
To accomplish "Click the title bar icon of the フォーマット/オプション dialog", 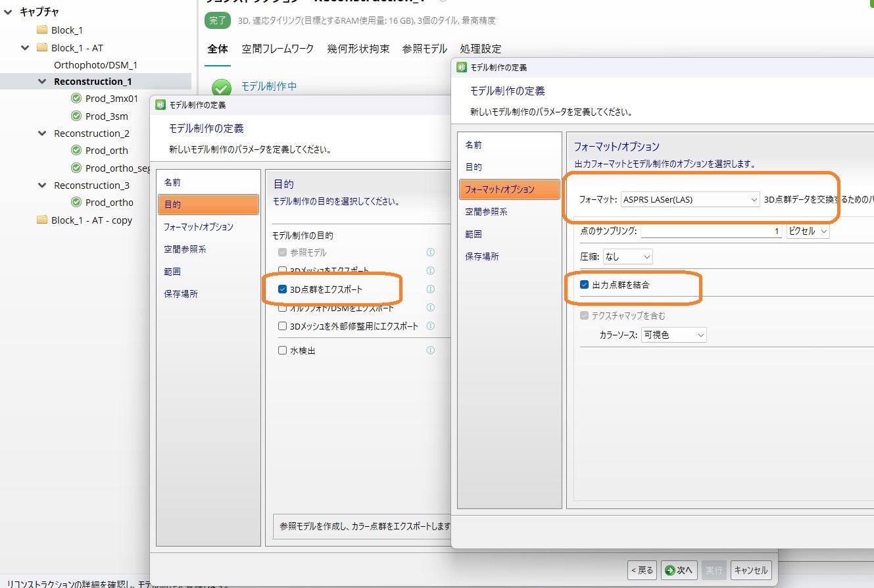I will (462, 67).
